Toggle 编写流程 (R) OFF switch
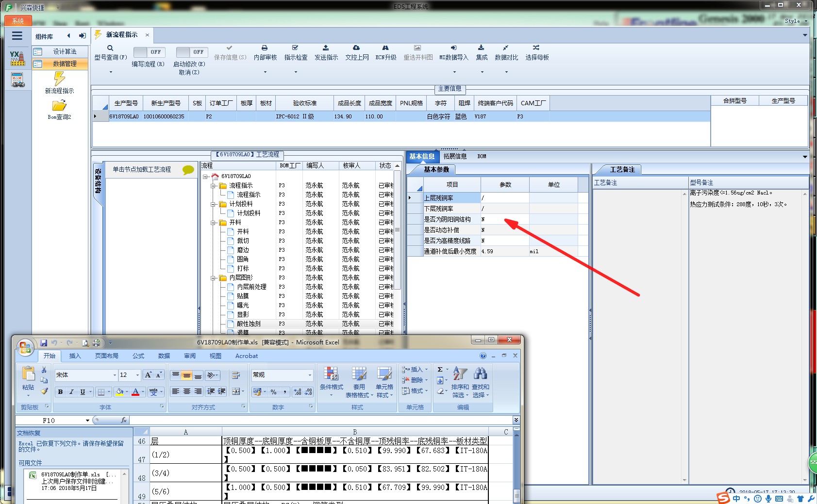 tap(149, 52)
